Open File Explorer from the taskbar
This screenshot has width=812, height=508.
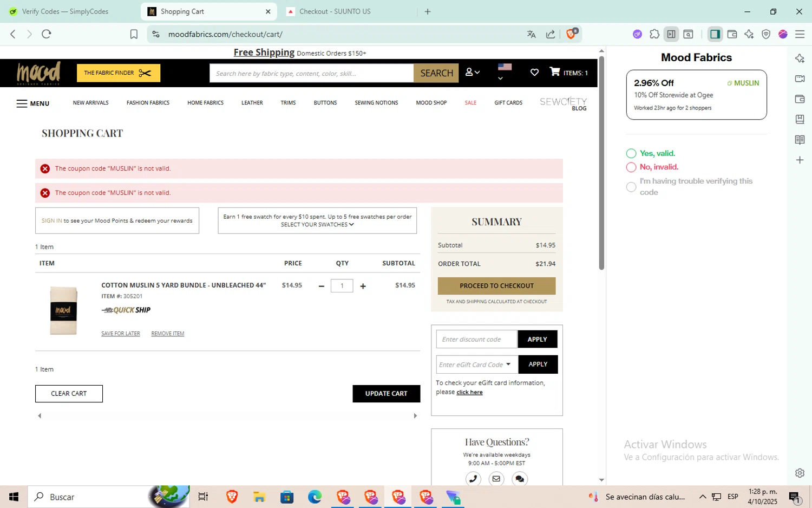click(259, 497)
